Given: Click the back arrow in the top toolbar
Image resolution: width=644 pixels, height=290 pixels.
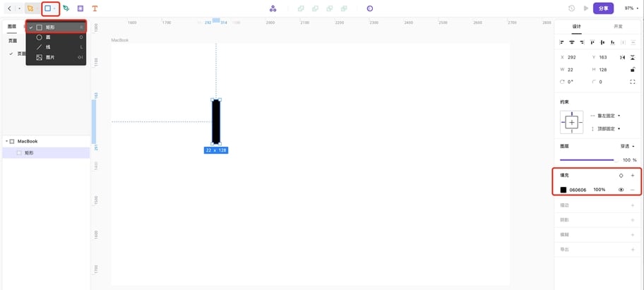Looking at the screenshot, I should [x=10, y=8].
